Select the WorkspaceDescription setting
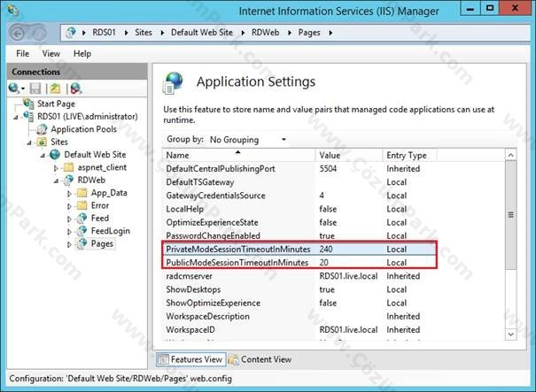The width and height of the screenshot is (536, 392). coord(299,316)
